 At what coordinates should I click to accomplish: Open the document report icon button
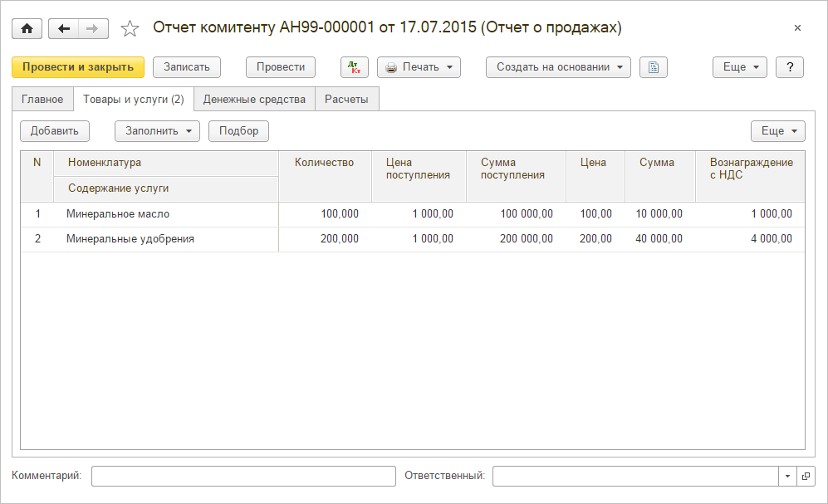click(x=654, y=67)
